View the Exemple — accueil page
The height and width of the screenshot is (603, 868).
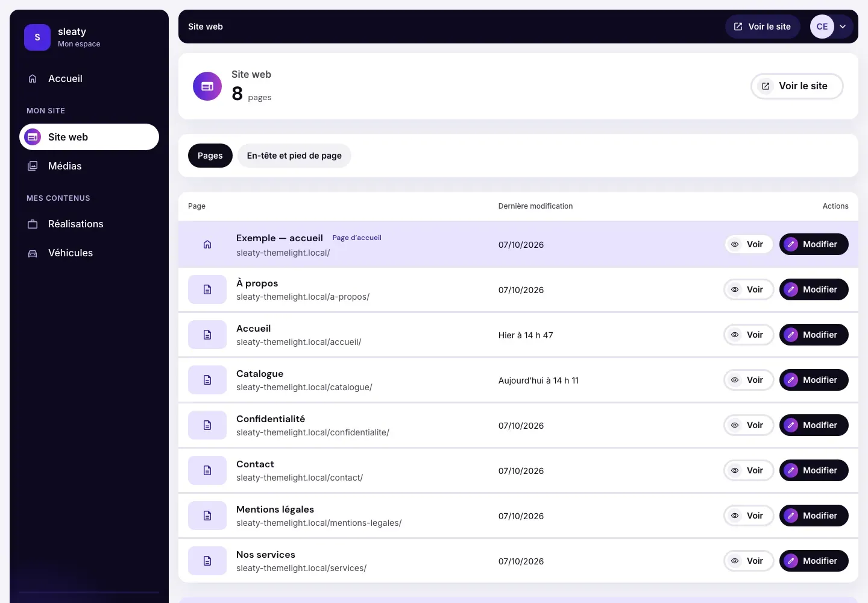point(749,244)
